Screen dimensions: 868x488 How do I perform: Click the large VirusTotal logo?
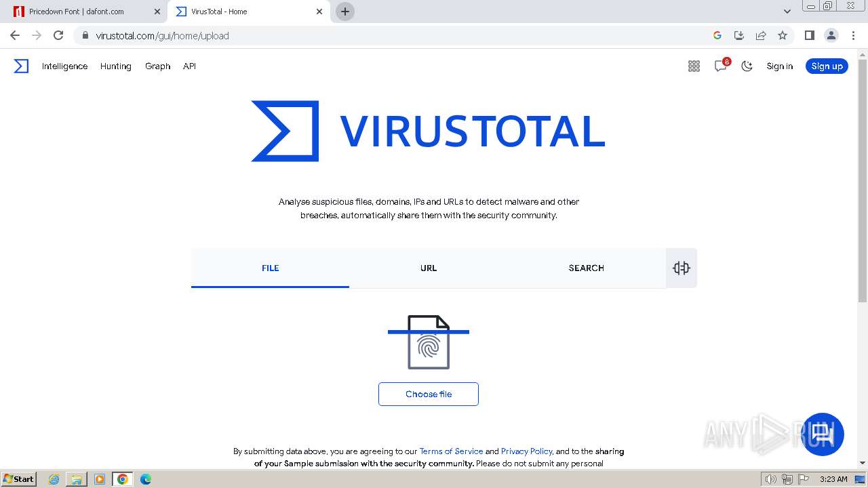click(x=428, y=131)
